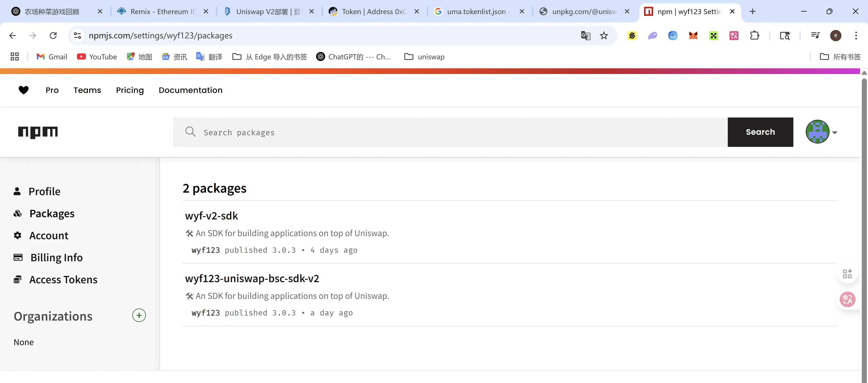
Task: Open Google Translate icon in address bar
Action: pos(585,36)
